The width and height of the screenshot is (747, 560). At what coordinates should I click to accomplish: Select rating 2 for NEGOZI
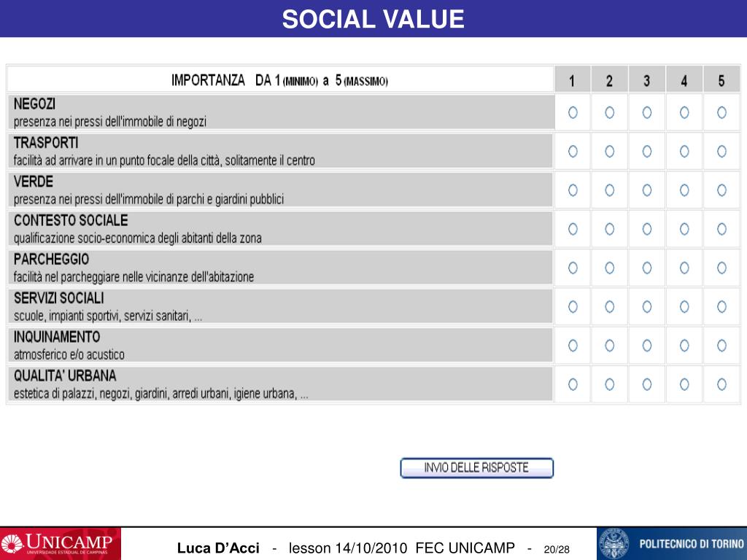tap(609, 112)
